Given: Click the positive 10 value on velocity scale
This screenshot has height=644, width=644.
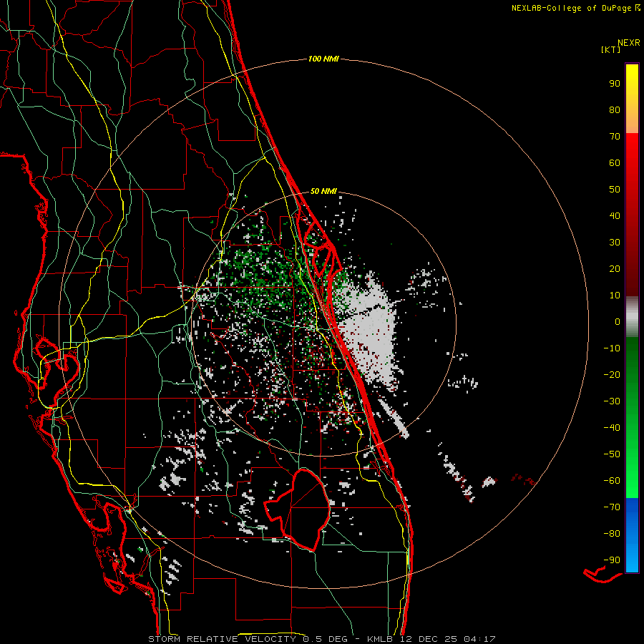Looking at the screenshot, I should [x=615, y=296].
